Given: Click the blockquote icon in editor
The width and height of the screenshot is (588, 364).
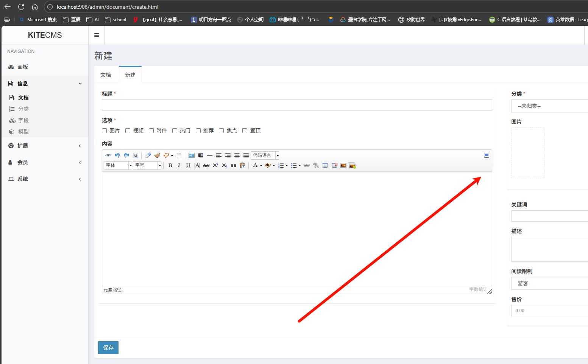Looking at the screenshot, I should pos(234,165).
